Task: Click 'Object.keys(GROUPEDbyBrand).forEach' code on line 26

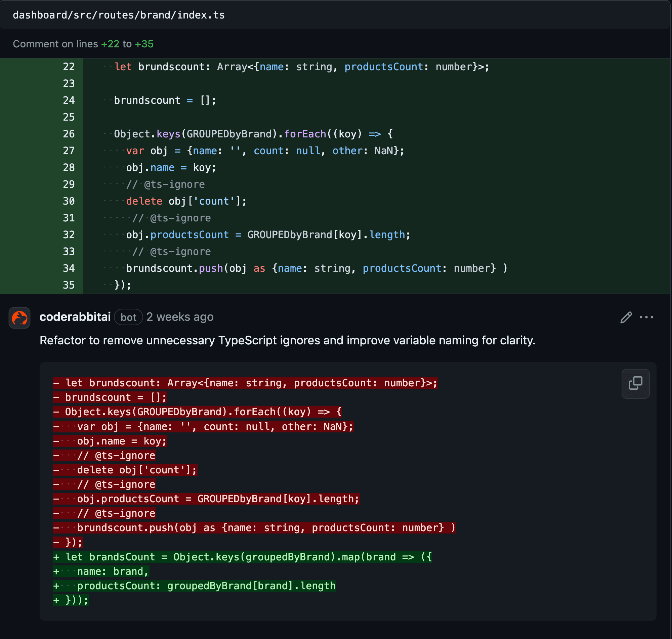Action: (x=254, y=134)
